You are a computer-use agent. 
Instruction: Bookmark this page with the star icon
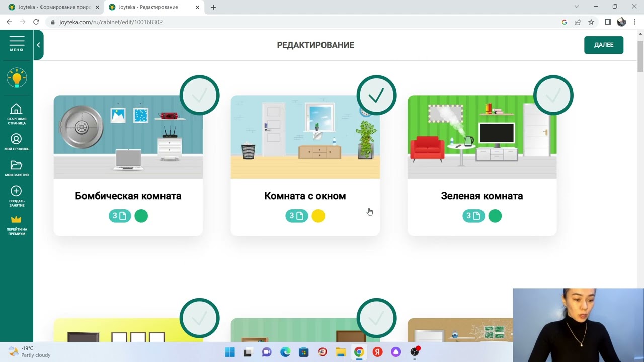(x=591, y=22)
